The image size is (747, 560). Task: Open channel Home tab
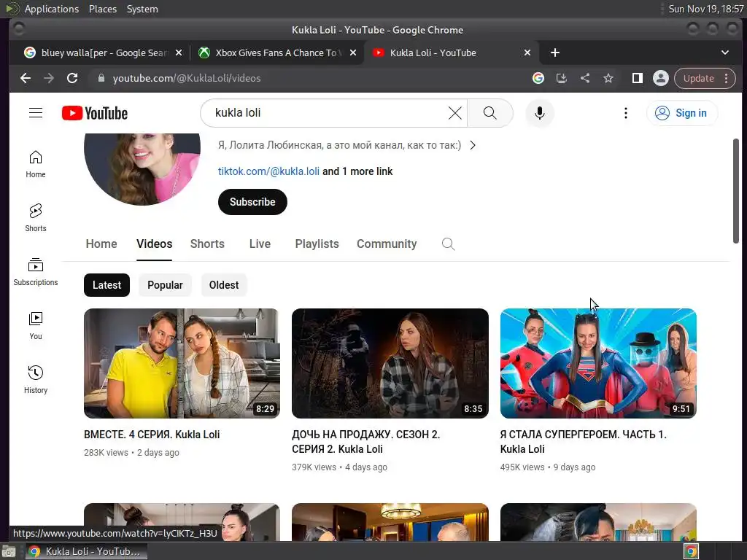(101, 244)
